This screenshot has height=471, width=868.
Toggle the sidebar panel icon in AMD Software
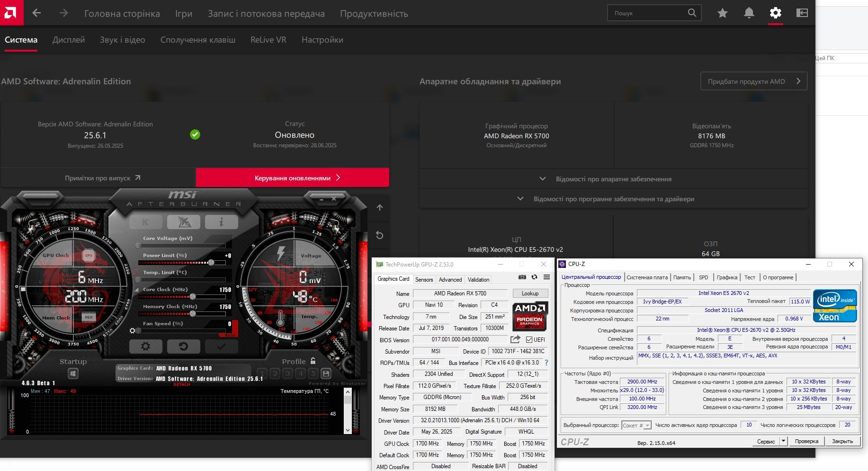tap(802, 13)
